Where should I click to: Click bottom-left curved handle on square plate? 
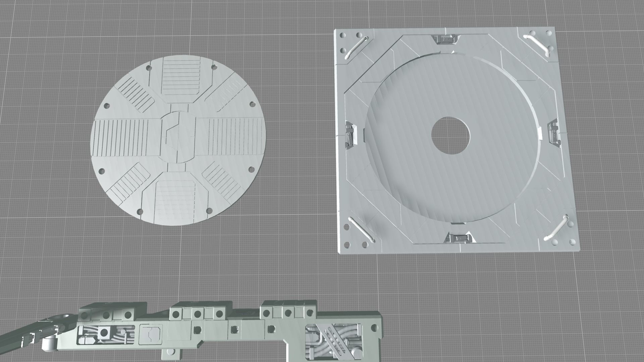click(x=361, y=229)
